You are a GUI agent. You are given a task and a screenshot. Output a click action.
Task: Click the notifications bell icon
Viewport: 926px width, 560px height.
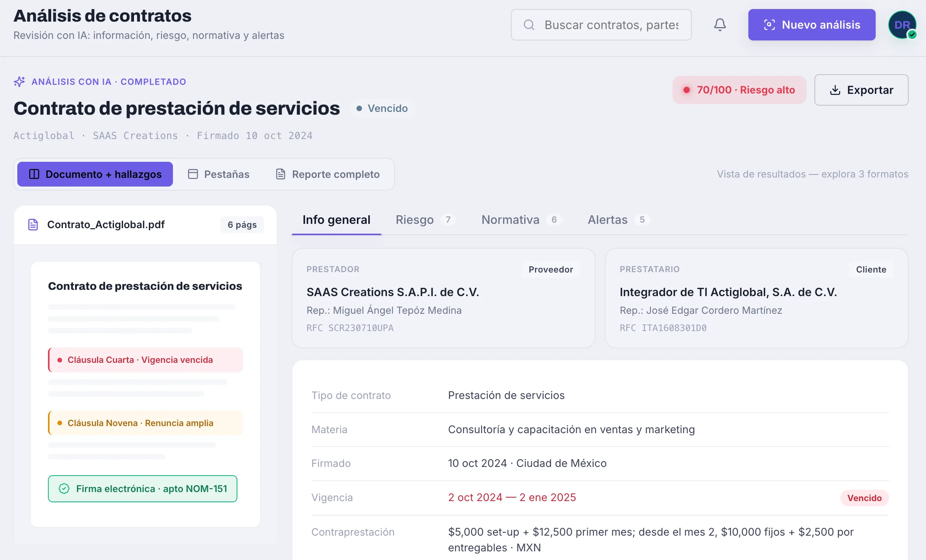coord(720,25)
